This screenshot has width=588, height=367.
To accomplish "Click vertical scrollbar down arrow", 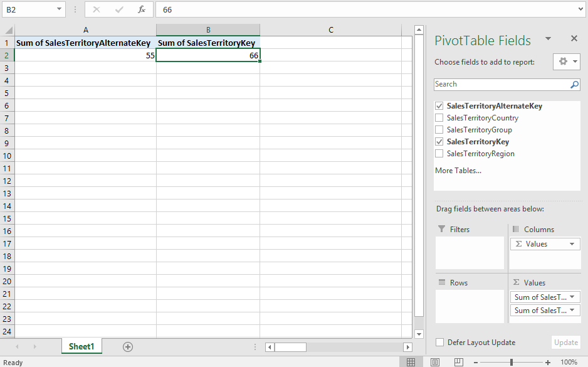I will point(419,334).
